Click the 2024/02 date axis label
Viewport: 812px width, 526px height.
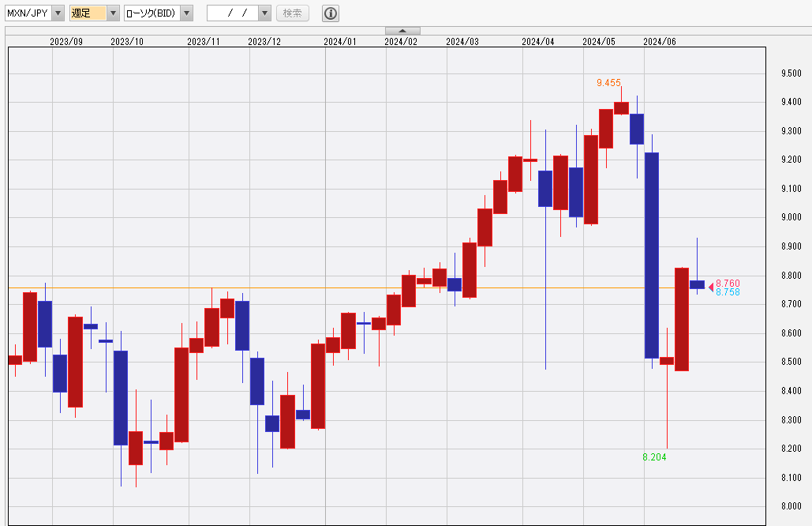coord(401,41)
